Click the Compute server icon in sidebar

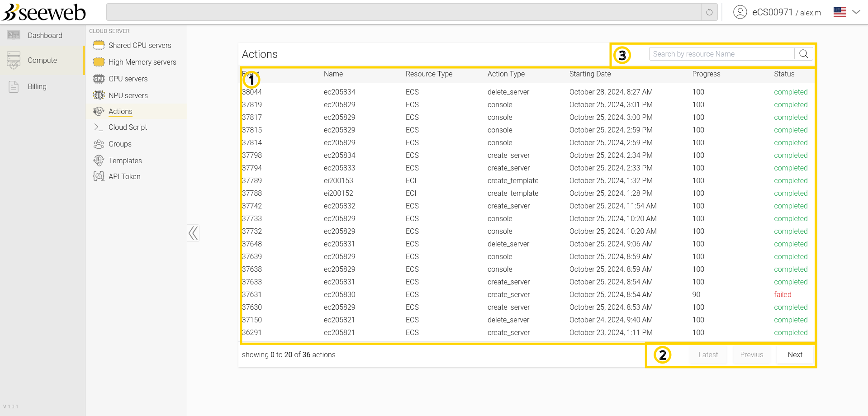coord(14,60)
